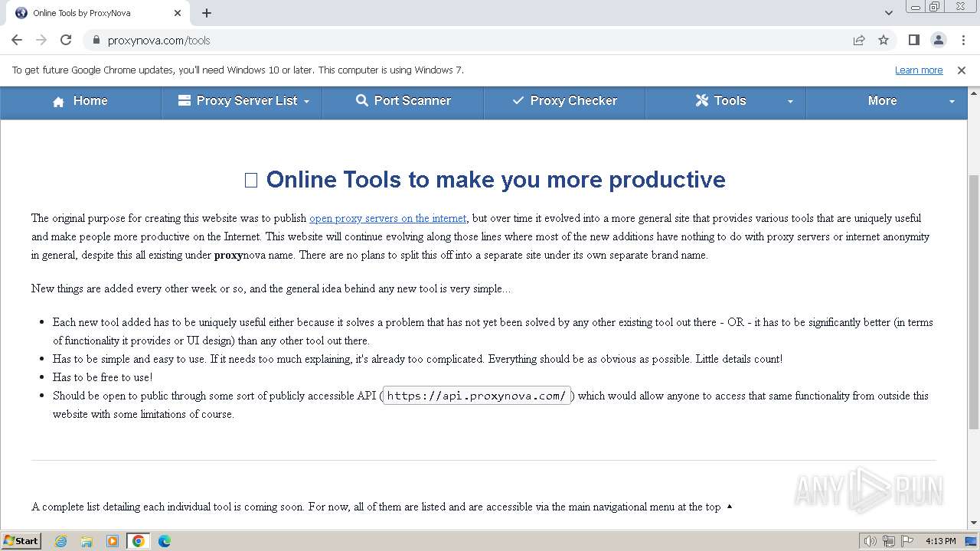Bookmark this page with the star icon
Image resolution: width=980 pixels, height=551 pixels.
coord(884,40)
